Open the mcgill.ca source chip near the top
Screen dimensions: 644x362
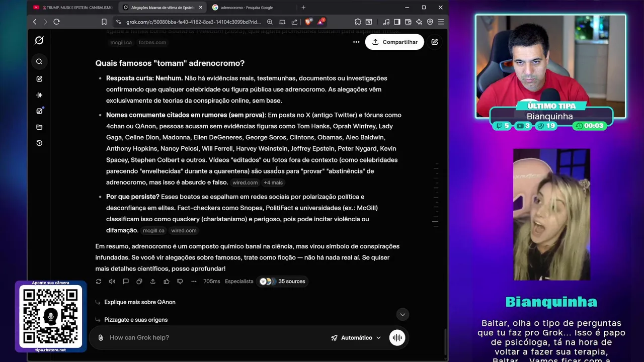point(121,43)
